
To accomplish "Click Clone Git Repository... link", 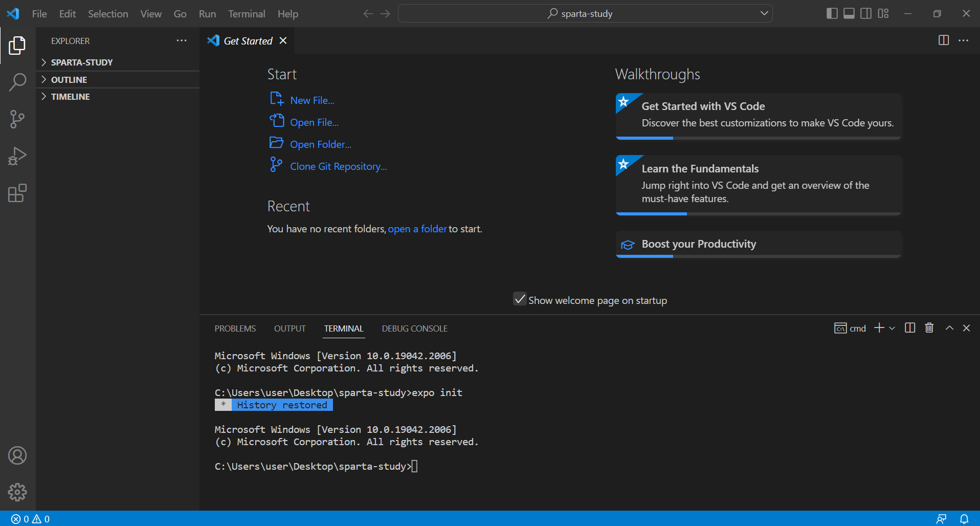I will [338, 166].
